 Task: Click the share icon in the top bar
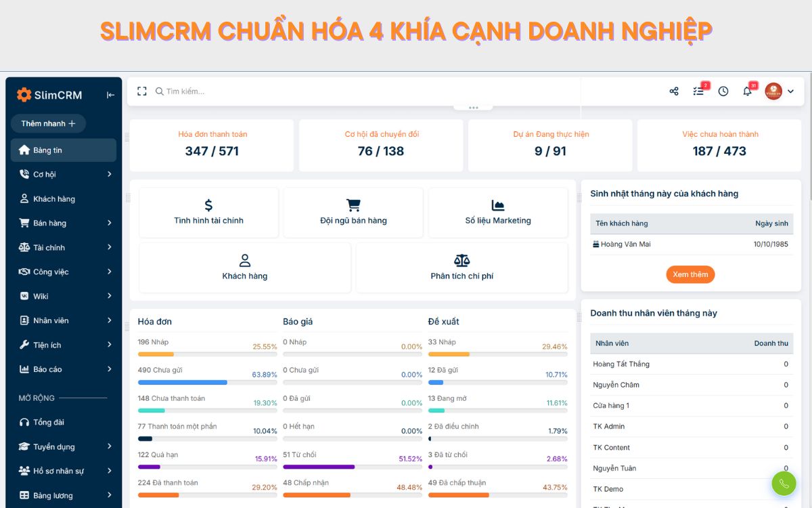[x=673, y=91]
